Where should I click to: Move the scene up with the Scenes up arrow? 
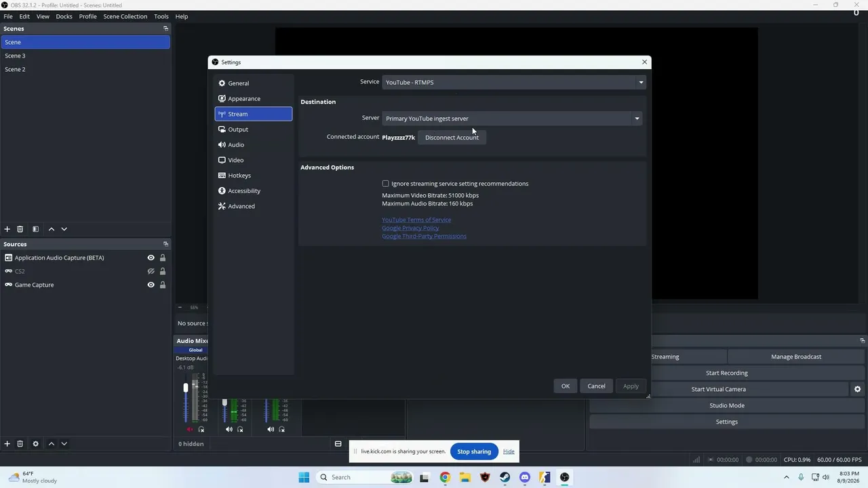click(51, 229)
